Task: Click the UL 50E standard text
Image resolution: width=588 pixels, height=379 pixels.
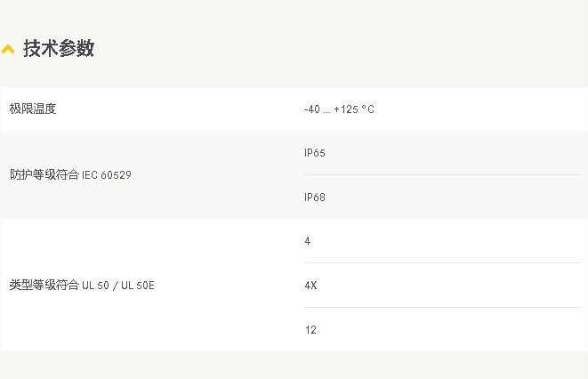Action: tap(138, 286)
